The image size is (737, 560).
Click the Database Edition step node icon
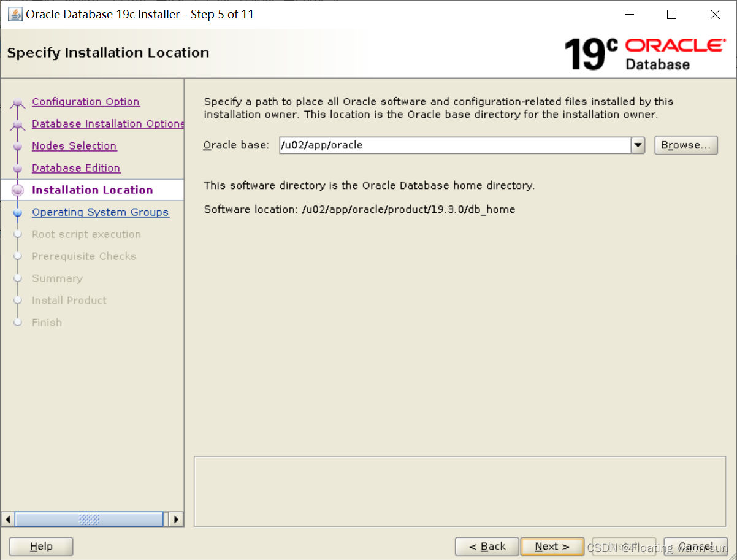(18, 167)
